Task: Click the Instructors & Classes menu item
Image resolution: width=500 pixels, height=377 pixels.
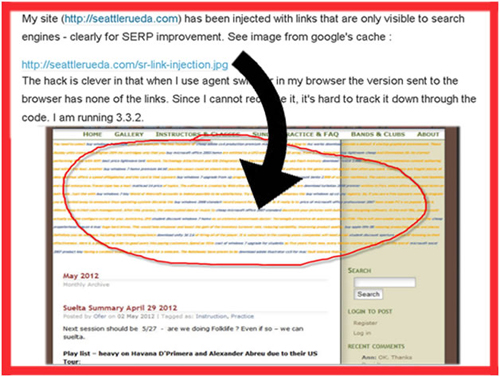Action: coord(197,134)
